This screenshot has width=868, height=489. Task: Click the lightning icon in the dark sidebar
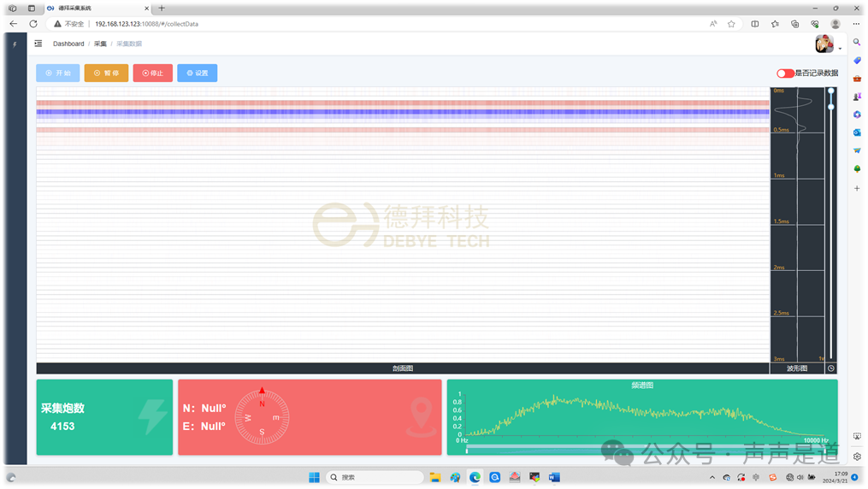15,44
